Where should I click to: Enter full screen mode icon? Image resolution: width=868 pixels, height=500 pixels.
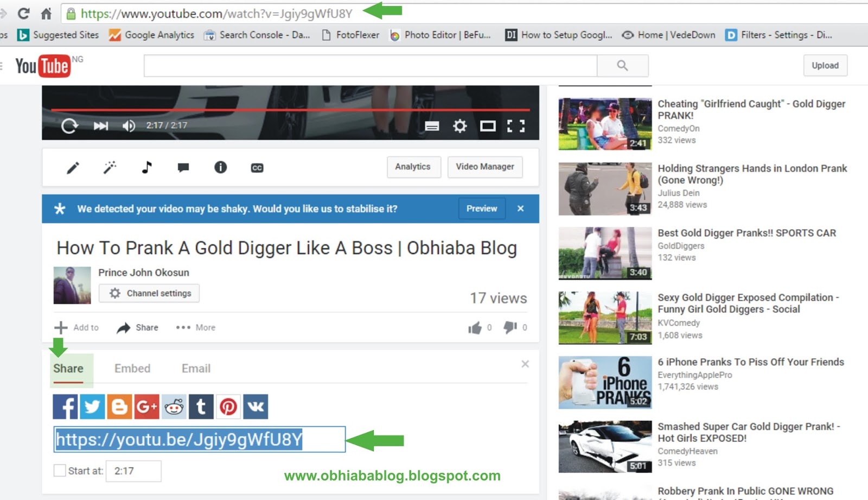(x=516, y=126)
